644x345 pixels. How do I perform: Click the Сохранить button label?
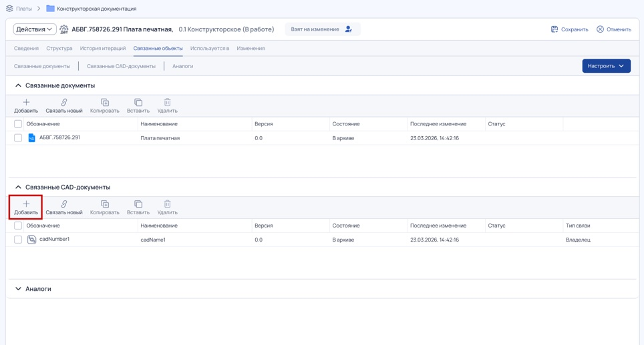coord(575,29)
